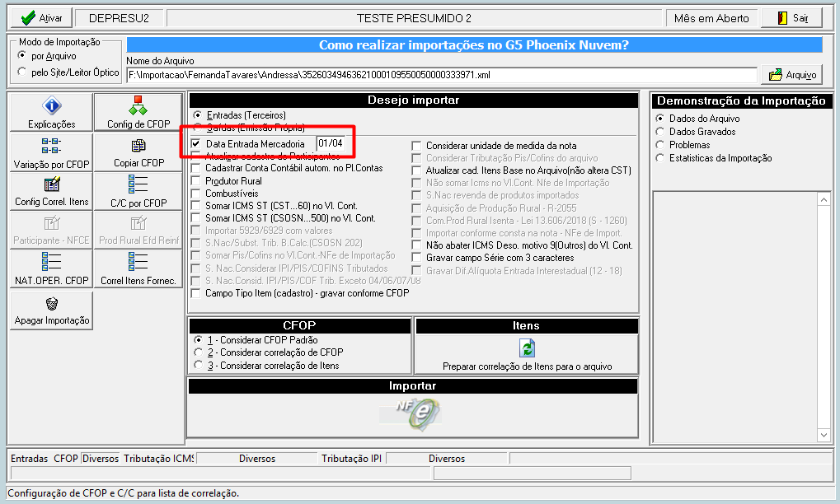
Task: Choose the Problemas radio option
Action: (x=660, y=144)
